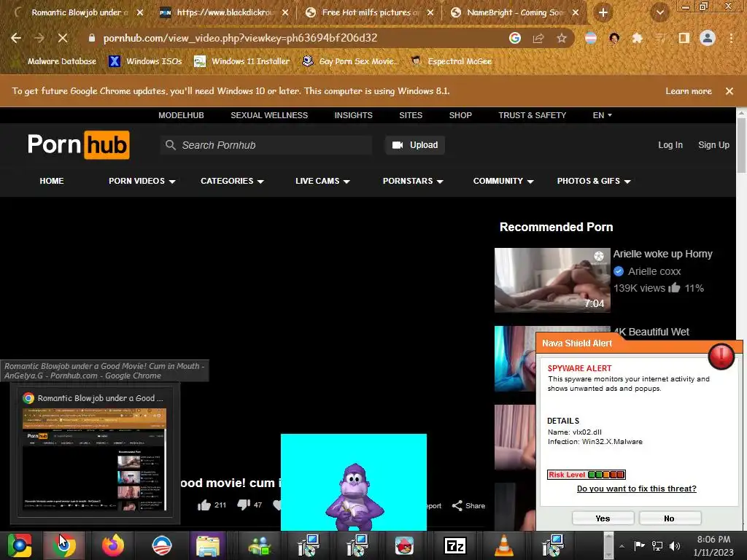Open the Espectral McGee bookmark
The height and width of the screenshot is (560, 747).
pos(451,61)
